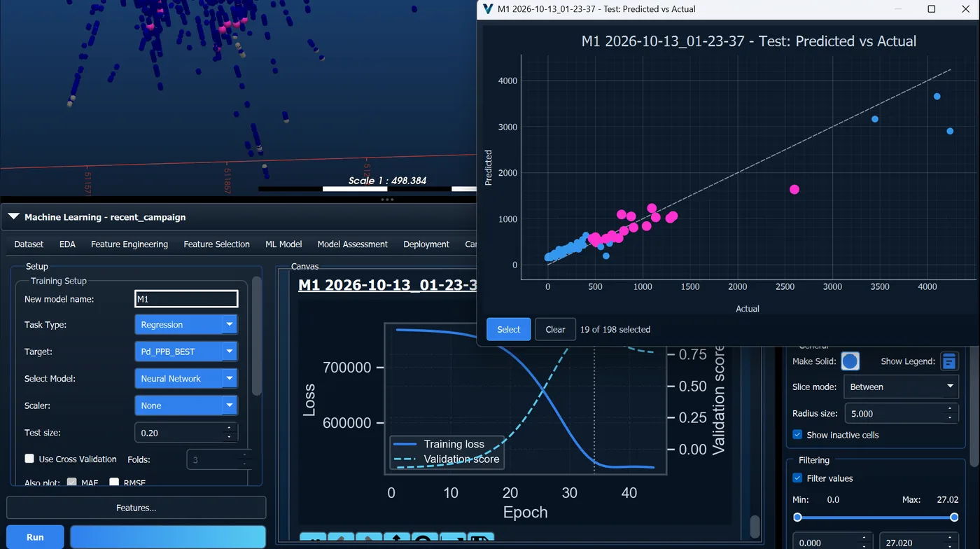Toggle the RMSE plot checkbox
Image resolution: width=980 pixels, height=549 pixels.
point(114,482)
